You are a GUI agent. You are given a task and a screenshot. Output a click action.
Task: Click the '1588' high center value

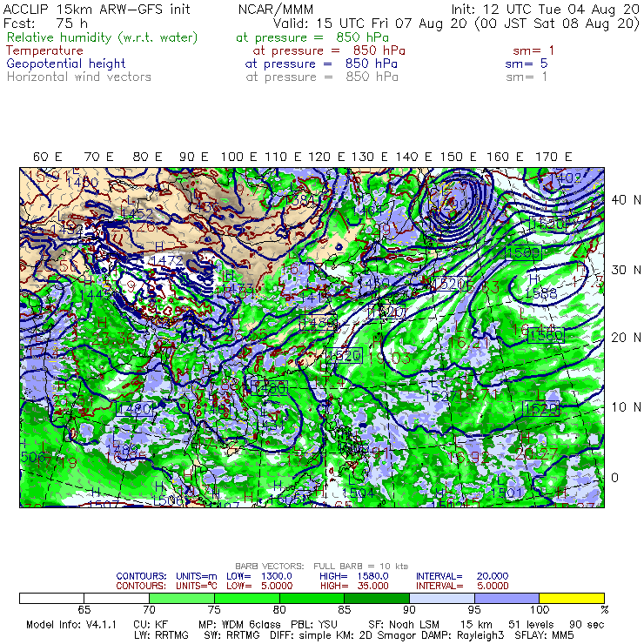pos(541,293)
